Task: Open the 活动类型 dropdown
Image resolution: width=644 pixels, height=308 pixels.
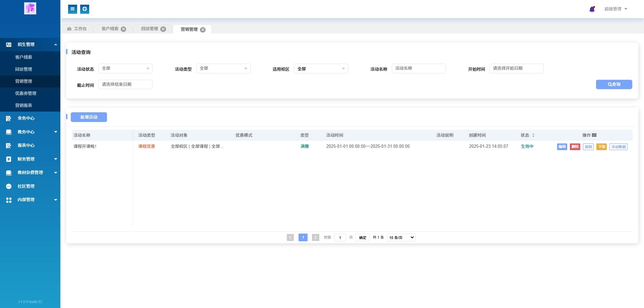Action: [223, 68]
